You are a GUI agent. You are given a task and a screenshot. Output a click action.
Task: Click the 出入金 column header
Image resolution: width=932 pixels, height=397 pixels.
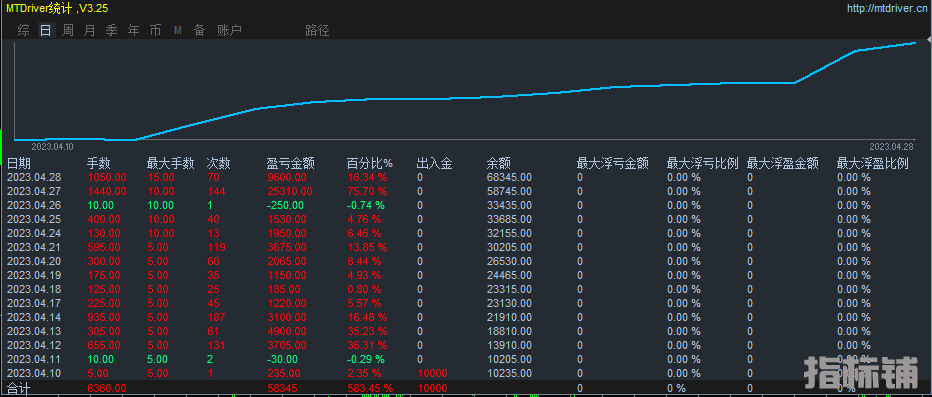[434, 163]
